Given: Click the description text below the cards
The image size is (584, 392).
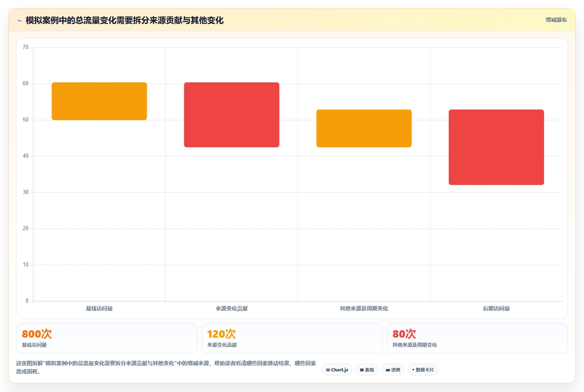Looking at the screenshot, I should [166, 367].
